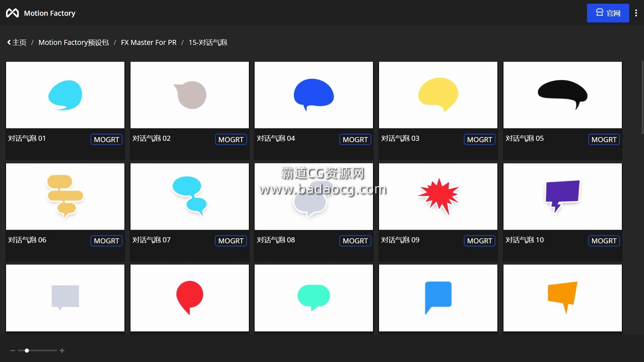Viewport: 644px width, 362px height.
Task: Select the gray round bubble 对话气泡 02
Action: 190,95
